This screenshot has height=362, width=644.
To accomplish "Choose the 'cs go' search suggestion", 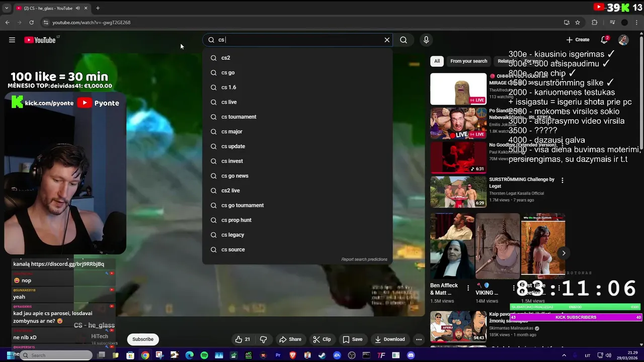I will point(297,72).
